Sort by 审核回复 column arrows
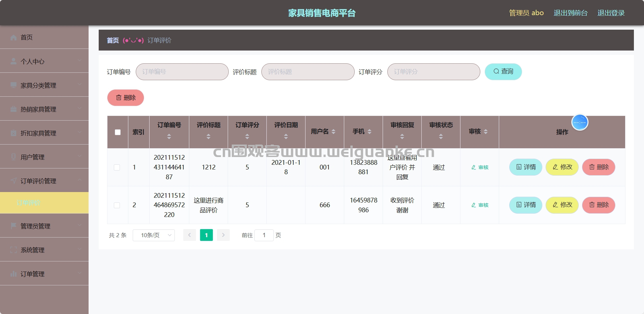The height and width of the screenshot is (314, 644). click(402, 136)
